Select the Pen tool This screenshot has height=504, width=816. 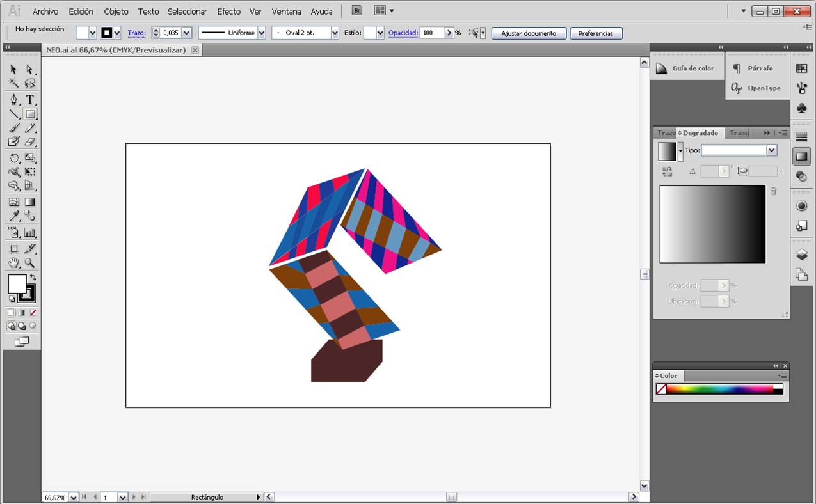13,100
